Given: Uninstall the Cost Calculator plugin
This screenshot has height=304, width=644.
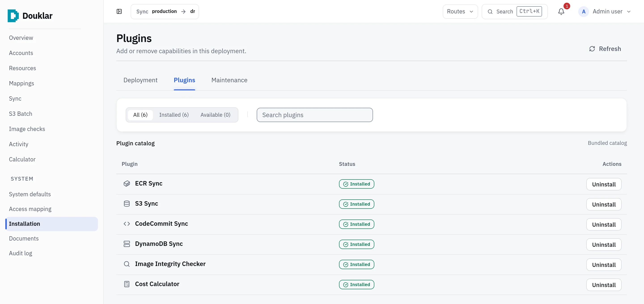Looking at the screenshot, I should [x=604, y=285].
